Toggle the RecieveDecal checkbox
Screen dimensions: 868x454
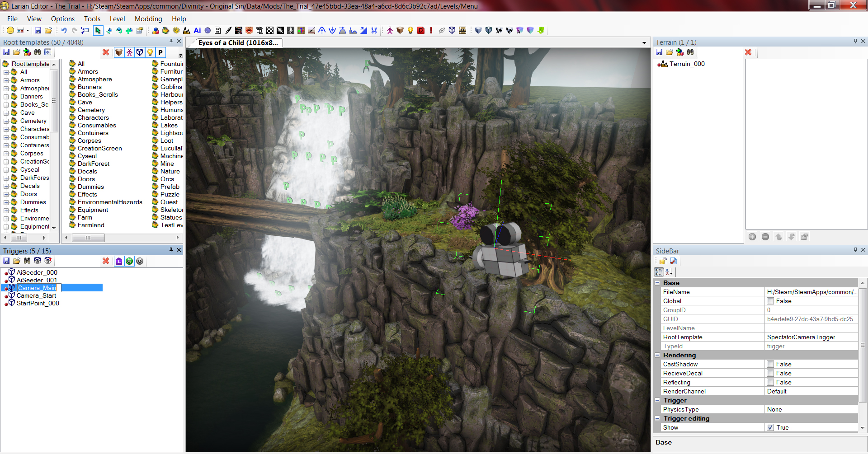point(770,373)
